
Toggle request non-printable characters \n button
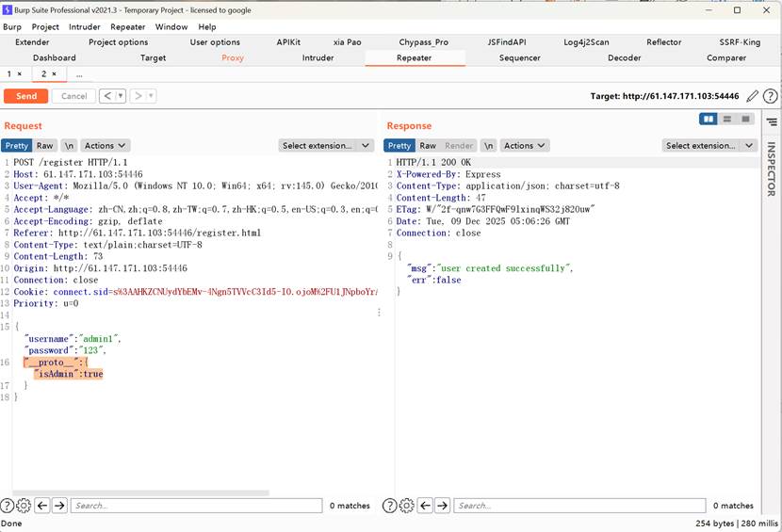(x=69, y=146)
